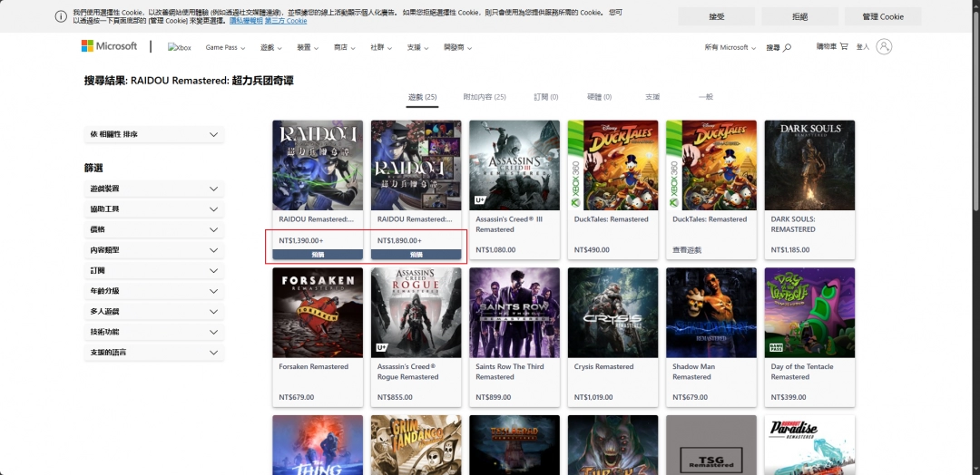Image resolution: width=980 pixels, height=475 pixels.
Task: Select the 訂閱 (0) tab
Action: [x=546, y=97]
